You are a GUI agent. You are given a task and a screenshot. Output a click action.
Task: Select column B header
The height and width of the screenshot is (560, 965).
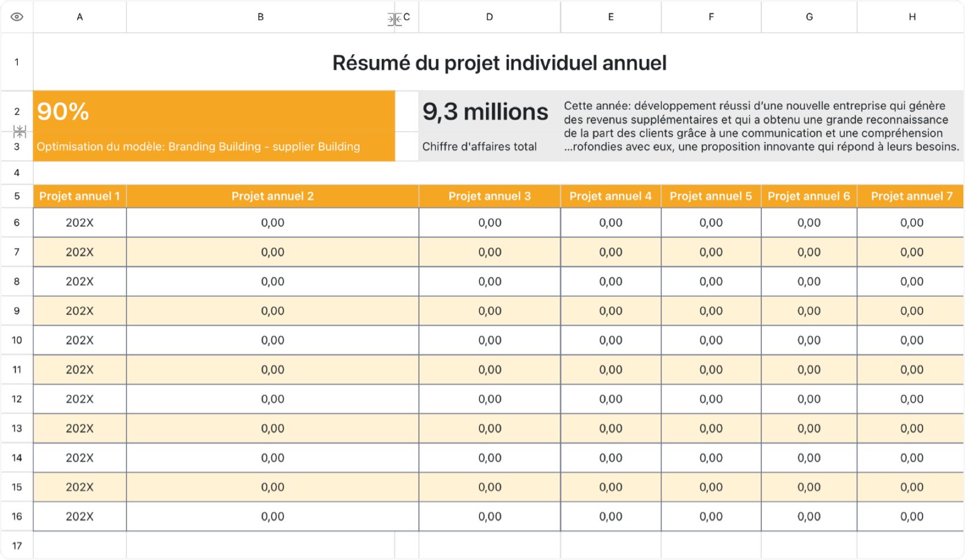pos(260,17)
